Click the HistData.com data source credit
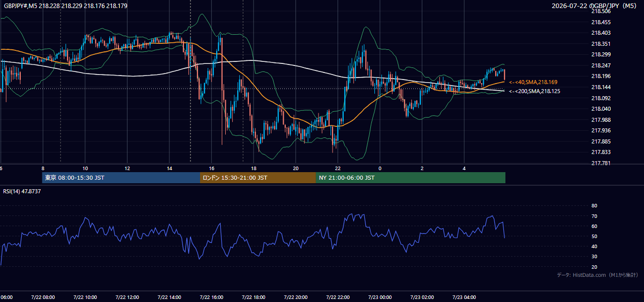This screenshot has height=302, width=644. pos(598,275)
